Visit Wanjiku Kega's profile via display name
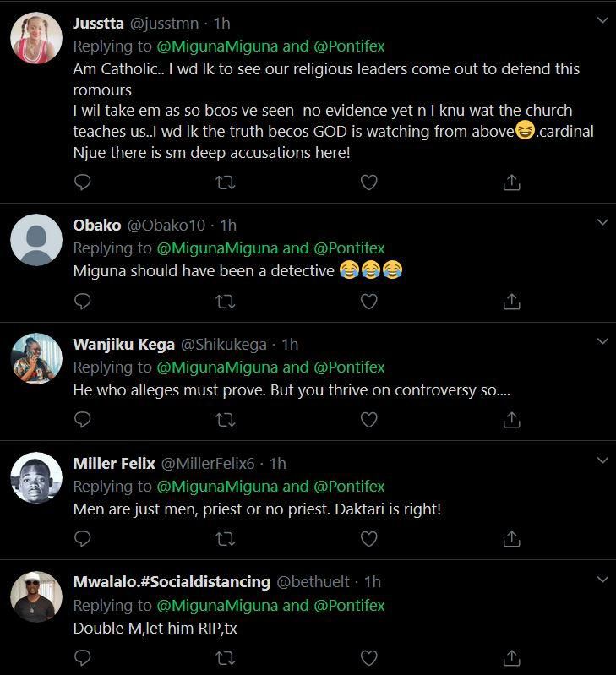Screen dimensions: 616x675 pos(123,344)
